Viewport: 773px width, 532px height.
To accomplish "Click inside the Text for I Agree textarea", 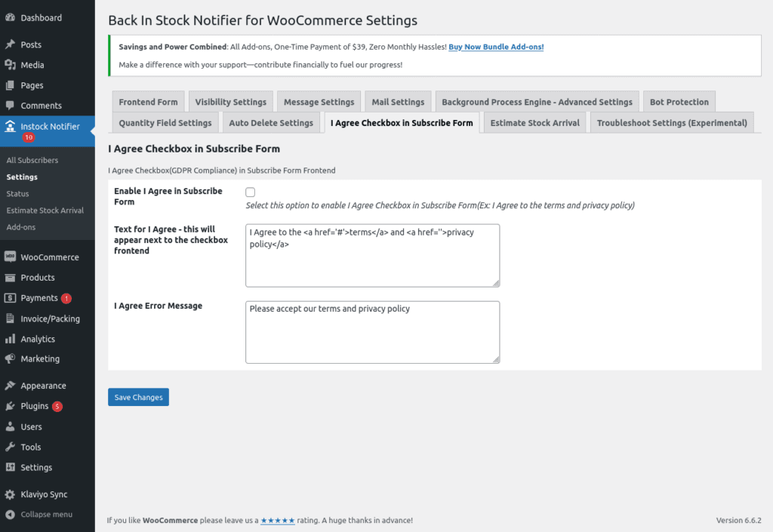I will tap(373, 256).
